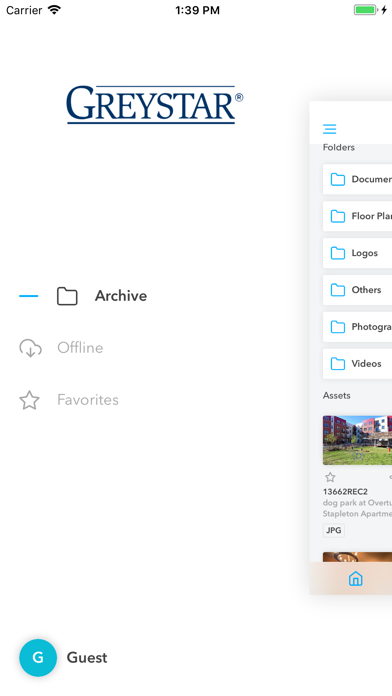Tap the hamburger menu icon
This screenshot has height=696, width=392.
[x=329, y=129]
